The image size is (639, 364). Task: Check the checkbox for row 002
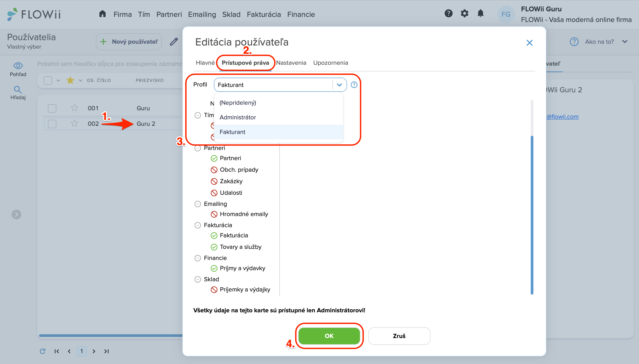point(52,124)
